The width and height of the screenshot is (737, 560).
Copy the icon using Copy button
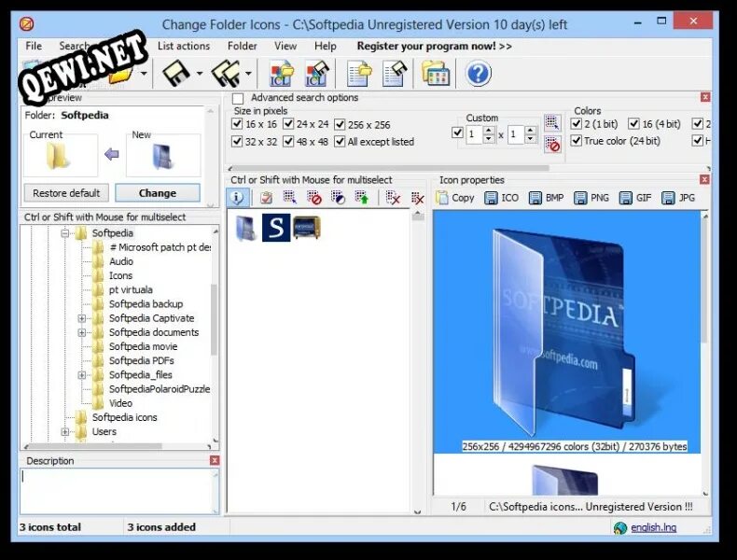455,198
